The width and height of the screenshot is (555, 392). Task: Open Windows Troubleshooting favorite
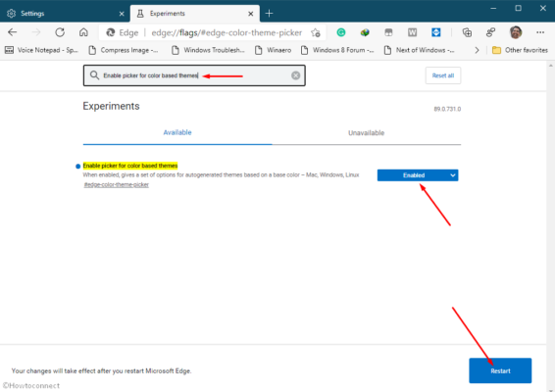[208, 50]
